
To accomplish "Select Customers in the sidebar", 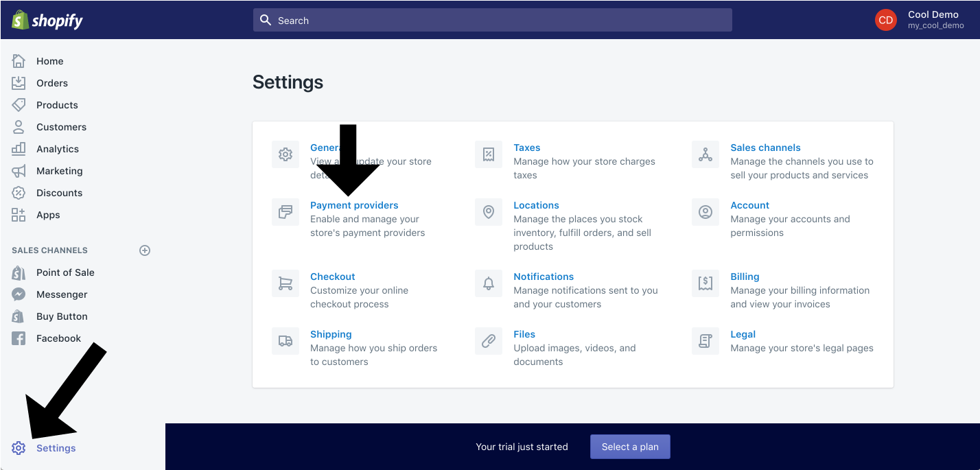I will [x=61, y=127].
